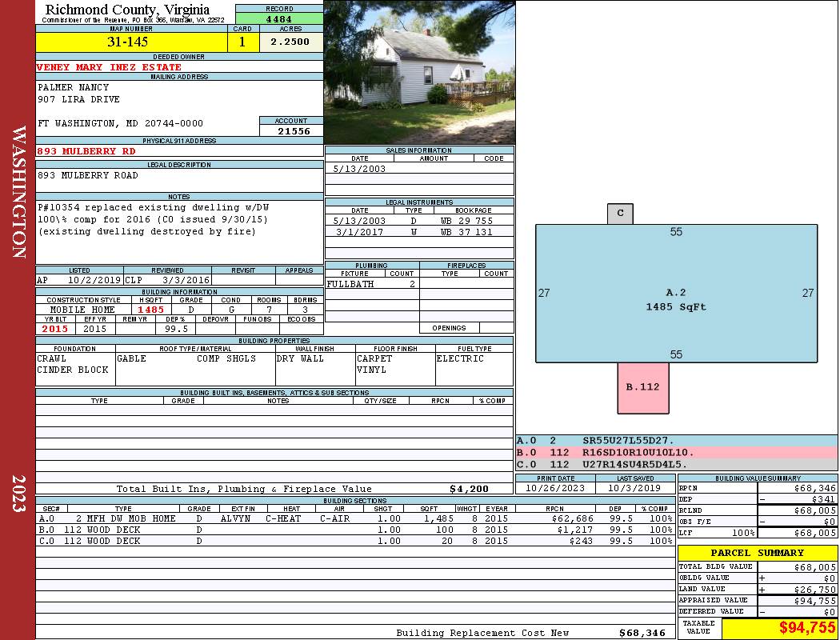The height and width of the screenshot is (640, 840).
Task: Click the acres value 2.2500
Action: click(x=290, y=42)
